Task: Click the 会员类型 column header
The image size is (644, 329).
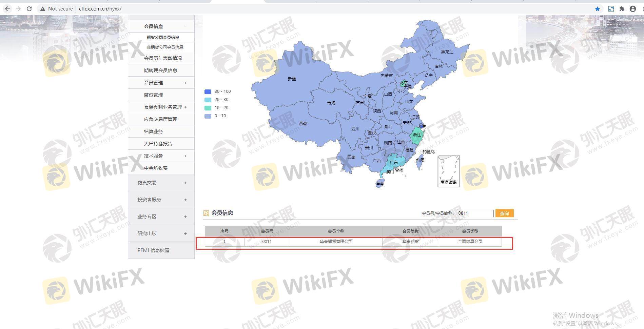Action: [470, 231]
